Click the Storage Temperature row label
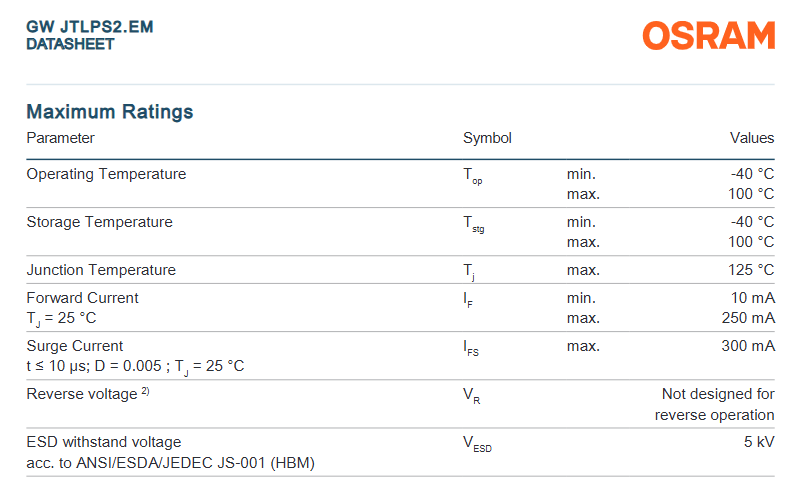This screenshot has width=805, height=503. [99, 222]
